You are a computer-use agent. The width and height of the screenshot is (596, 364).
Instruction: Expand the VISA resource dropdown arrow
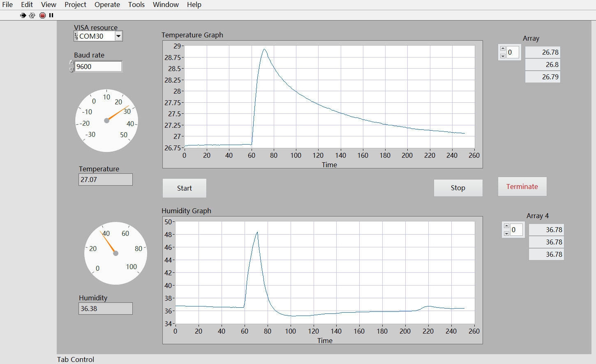118,36
